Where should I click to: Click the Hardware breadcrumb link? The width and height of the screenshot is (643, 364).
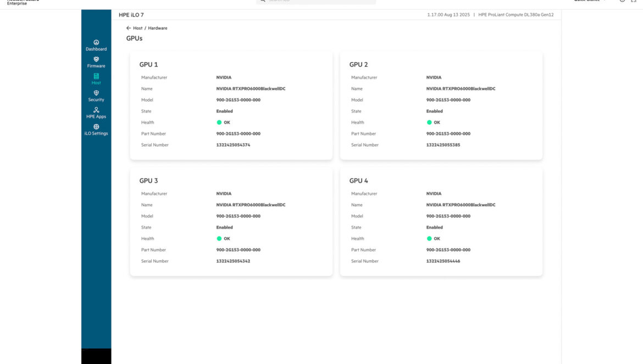(x=158, y=28)
